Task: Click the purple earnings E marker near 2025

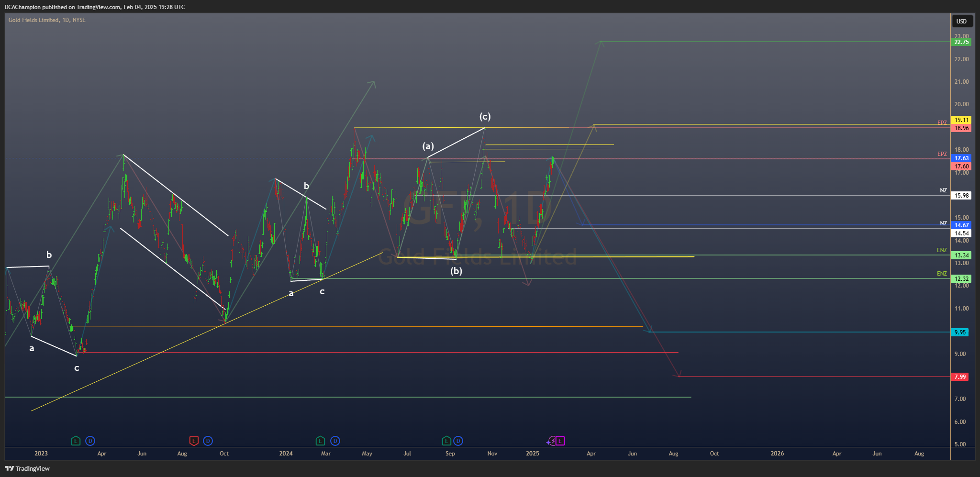Action: point(560,441)
